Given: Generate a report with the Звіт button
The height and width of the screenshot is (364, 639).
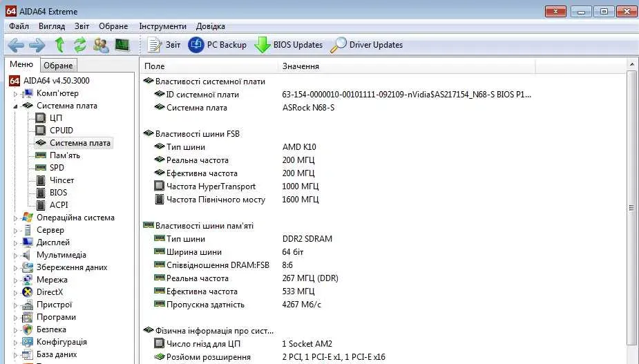Looking at the screenshot, I should click(x=164, y=45).
